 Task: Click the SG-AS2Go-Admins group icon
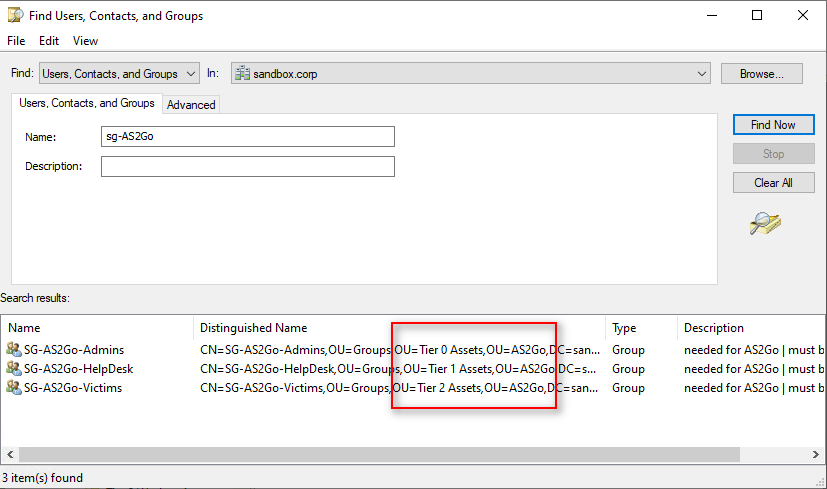pos(14,350)
